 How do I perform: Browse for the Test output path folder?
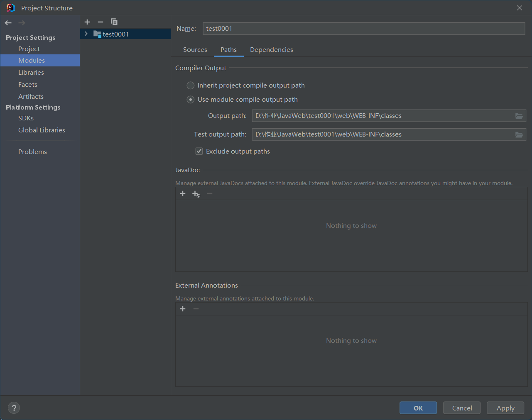(519, 134)
